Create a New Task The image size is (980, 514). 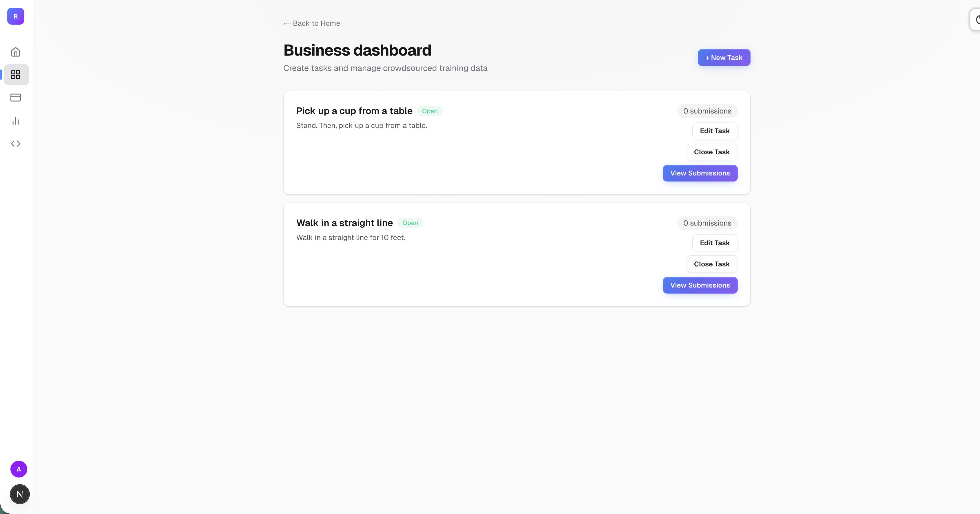pos(724,57)
